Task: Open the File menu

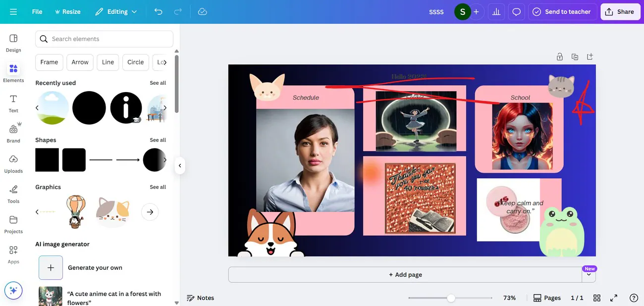Action: (x=37, y=11)
